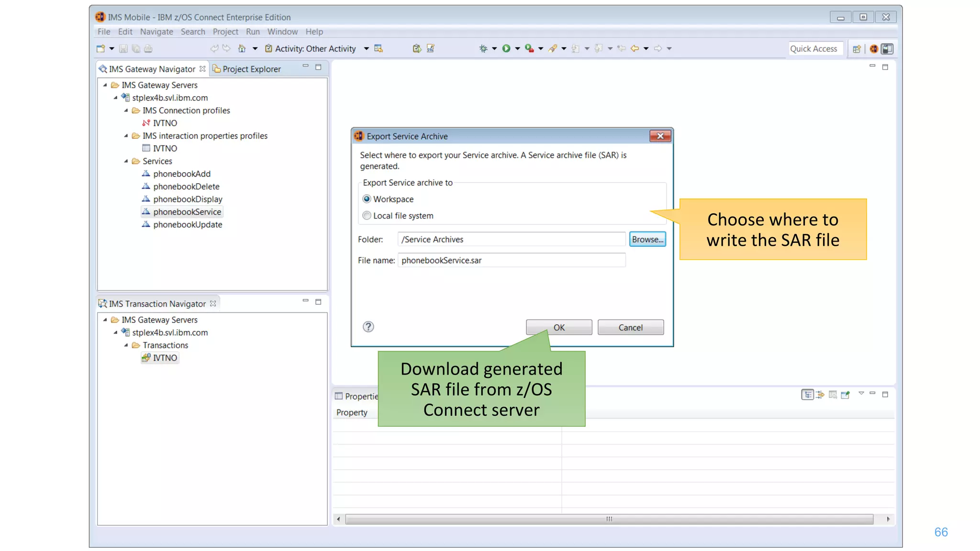Open the File menu

[104, 32]
